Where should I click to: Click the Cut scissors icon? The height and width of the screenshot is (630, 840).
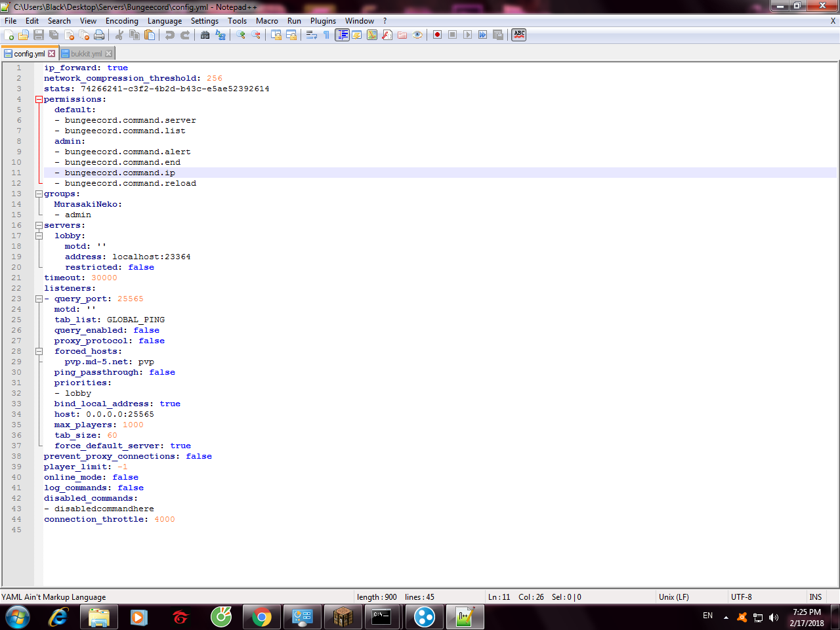119,35
